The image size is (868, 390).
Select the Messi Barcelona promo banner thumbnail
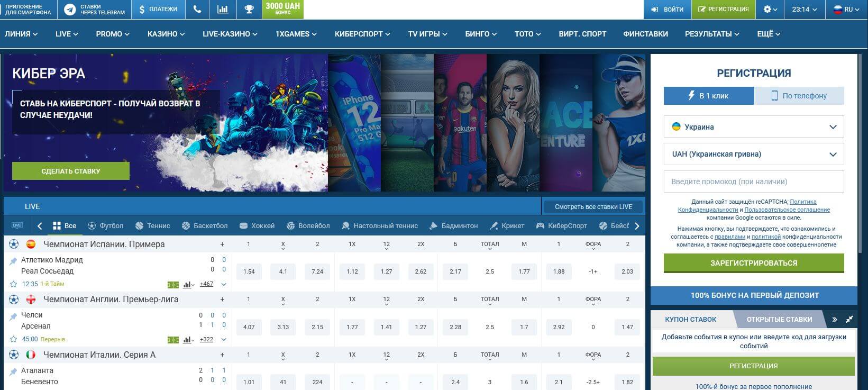point(460,123)
